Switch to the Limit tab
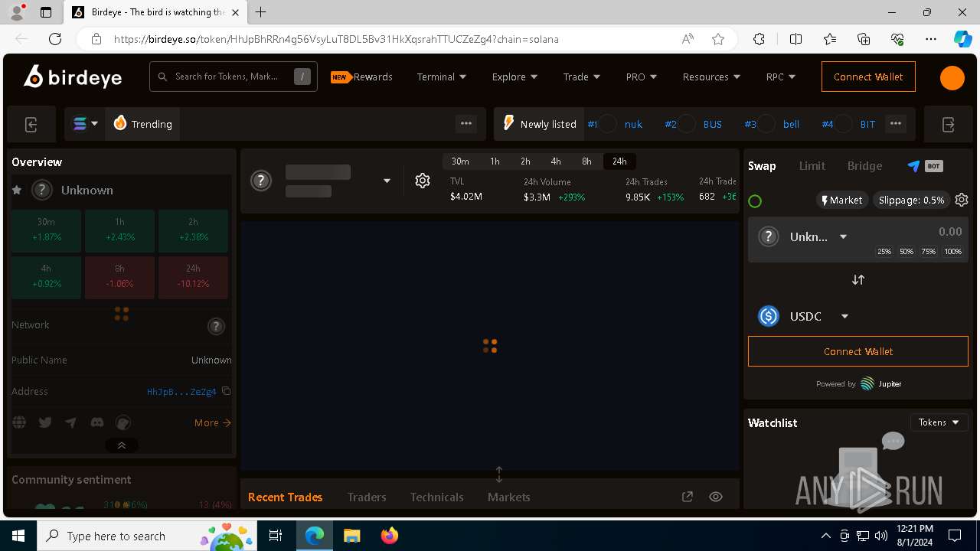The height and width of the screenshot is (551, 980). coord(812,166)
